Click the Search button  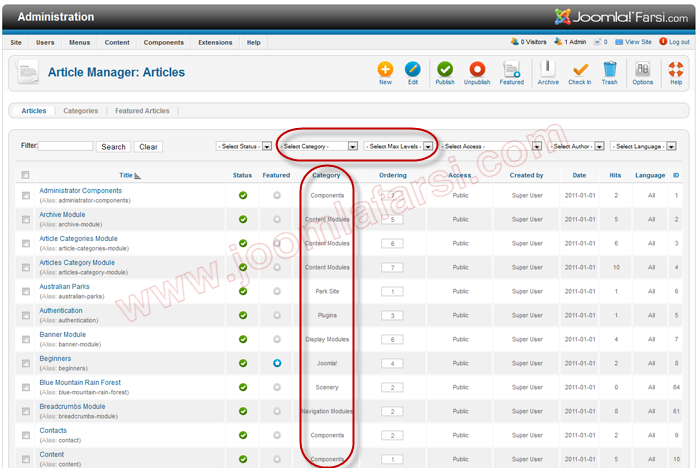point(113,146)
